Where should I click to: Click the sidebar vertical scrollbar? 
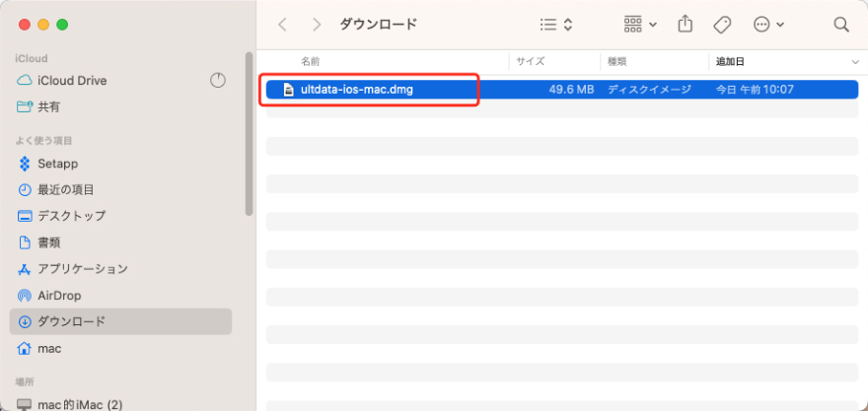(x=250, y=134)
